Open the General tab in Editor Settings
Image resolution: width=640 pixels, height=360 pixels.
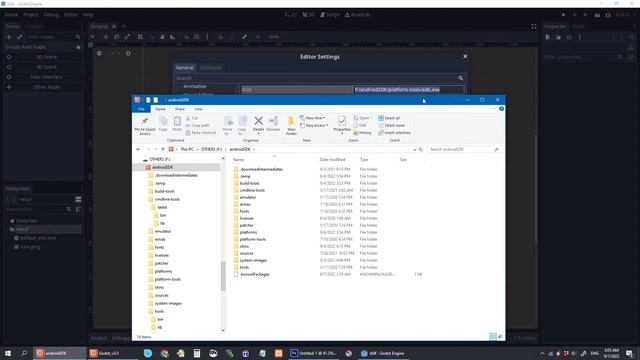click(184, 68)
